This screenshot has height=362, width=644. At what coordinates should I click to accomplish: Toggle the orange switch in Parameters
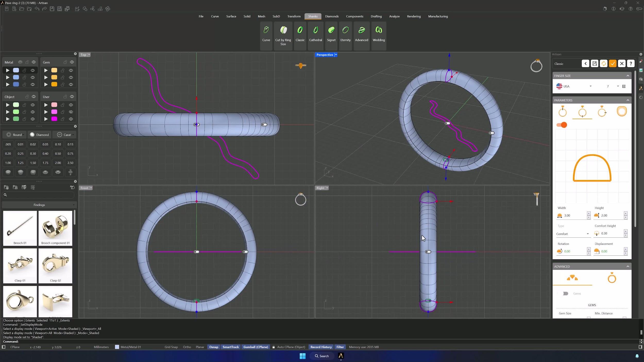pyautogui.click(x=562, y=125)
